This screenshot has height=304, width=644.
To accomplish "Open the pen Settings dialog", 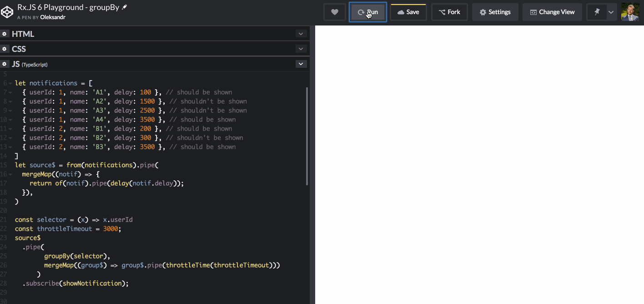I will pos(495,11).
